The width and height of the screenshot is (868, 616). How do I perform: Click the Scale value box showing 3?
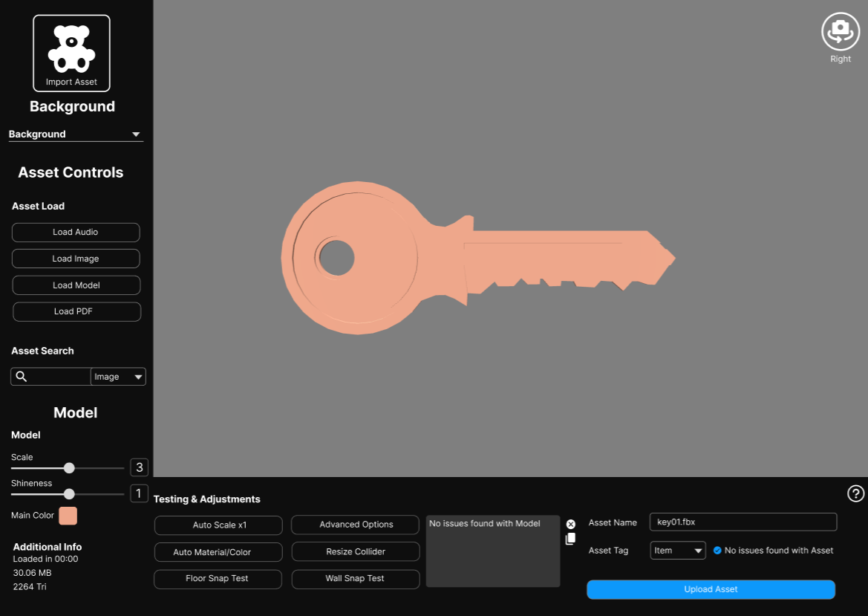tap(139, 467)
